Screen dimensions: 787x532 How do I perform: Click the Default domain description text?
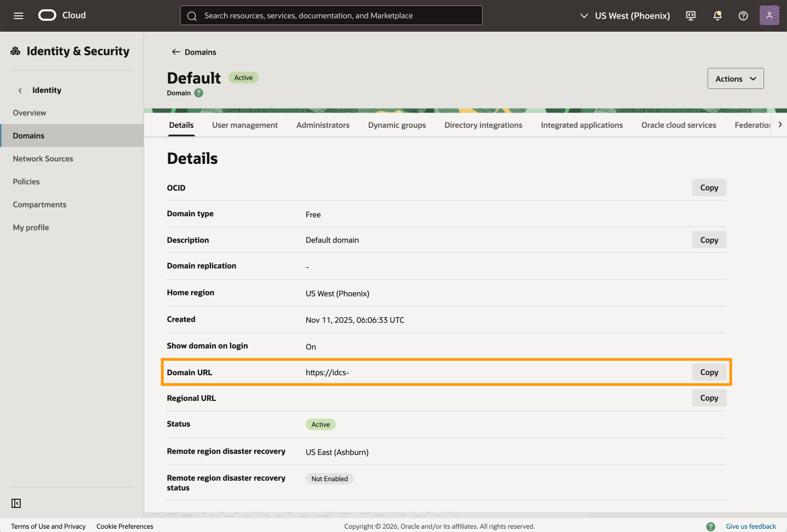[332, 240]
